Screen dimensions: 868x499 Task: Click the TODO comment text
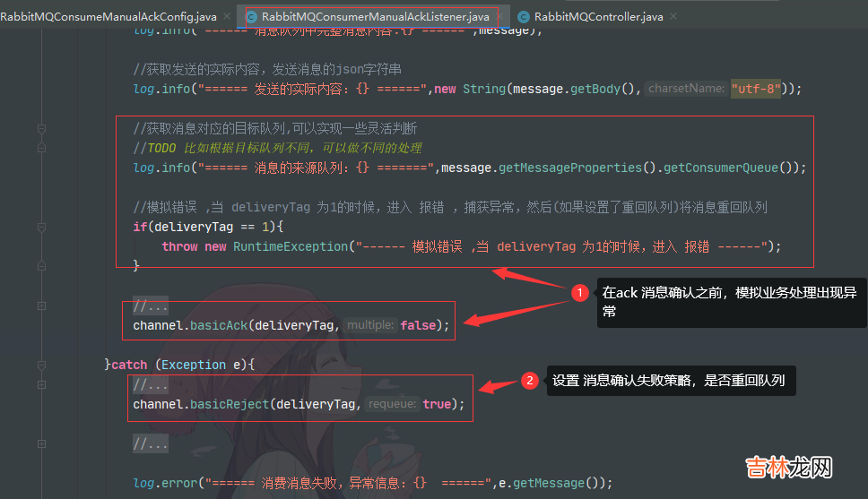(277, 148)
